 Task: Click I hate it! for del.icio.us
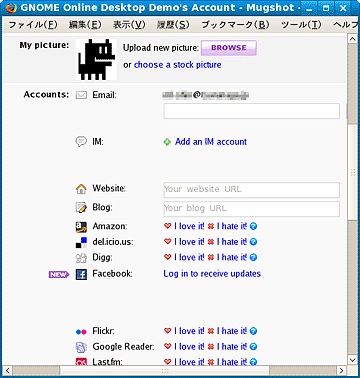pos(232,242)
